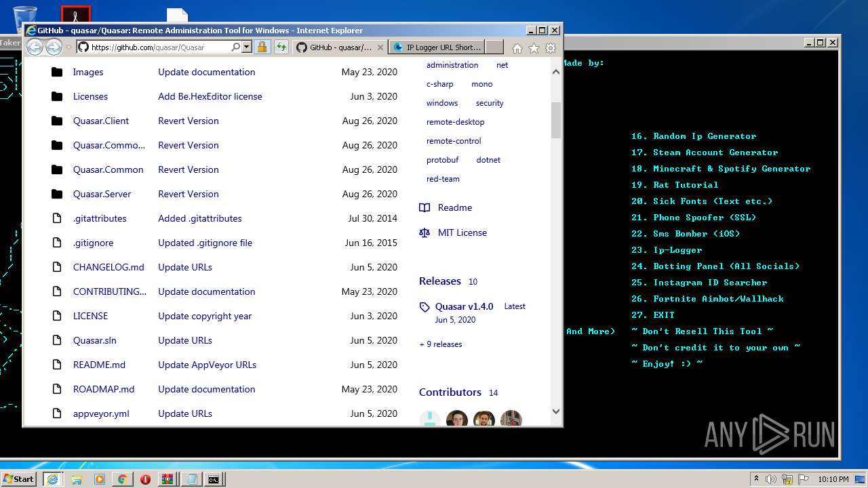The width and height of the screenshot is (868, 488).
Task: Select the 'remote-desktop' topic tag
Action: [455, 122]
